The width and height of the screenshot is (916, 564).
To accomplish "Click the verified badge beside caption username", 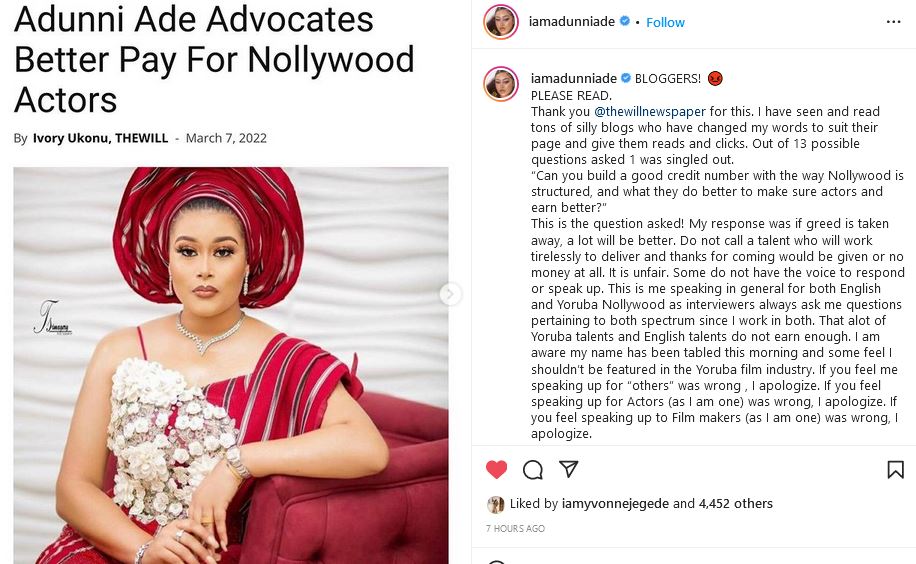I will click(626, 78).
